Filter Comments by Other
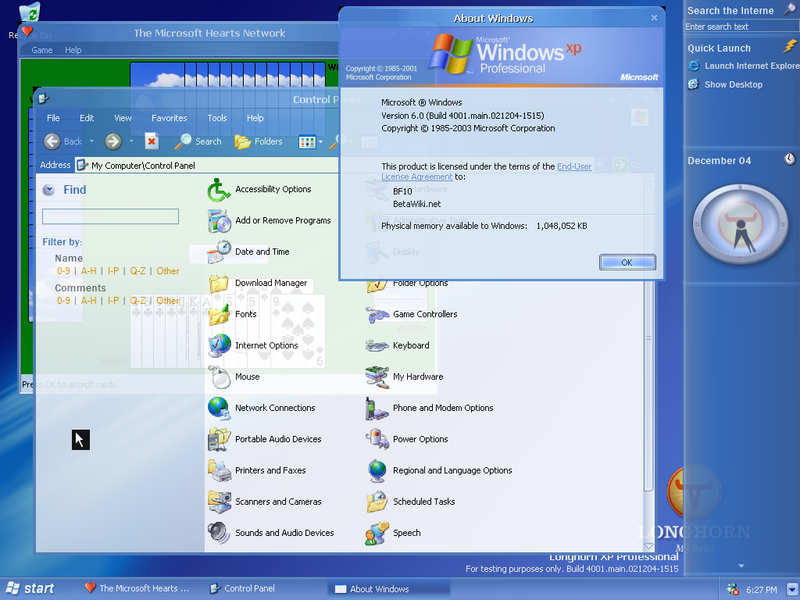This screenshot has width=800, height=600. click(x=168, y=301)
